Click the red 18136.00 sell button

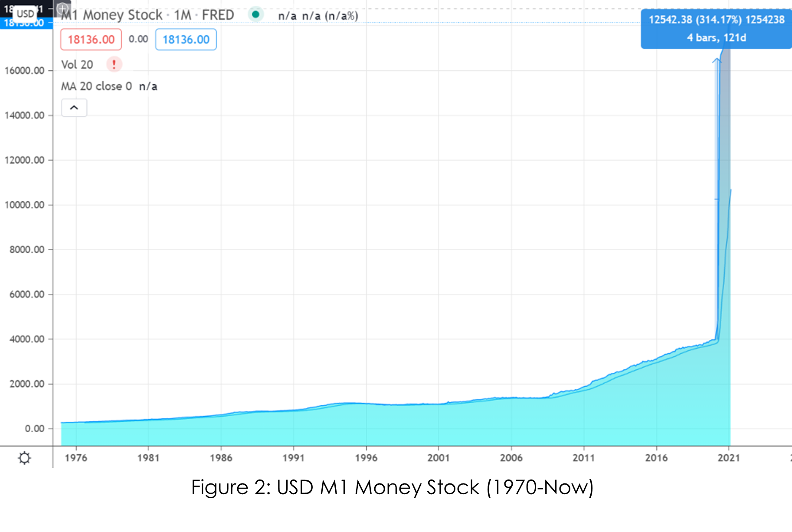91,39
